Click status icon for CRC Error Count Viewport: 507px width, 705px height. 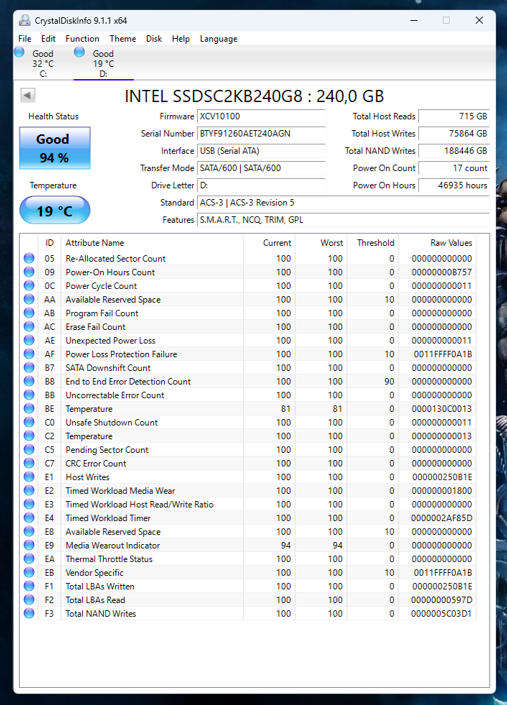[29, 463]
